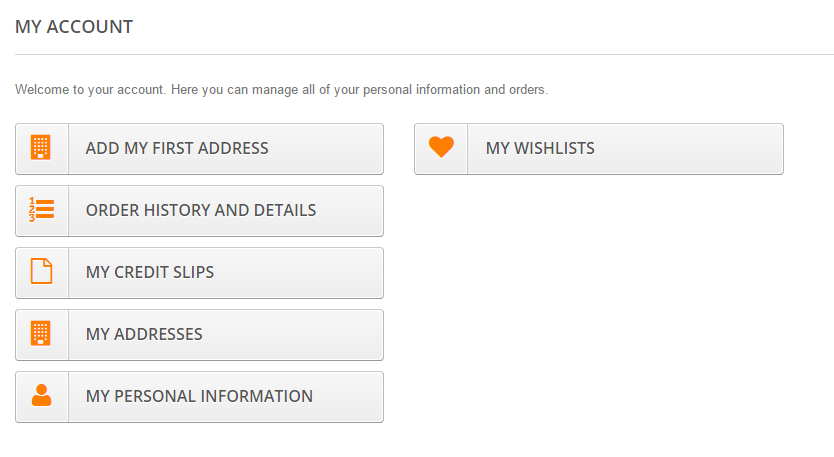The width and height of the screenshot is (834, 457).
Task: Click the building icon beside My Addresses
Action: 41,334
